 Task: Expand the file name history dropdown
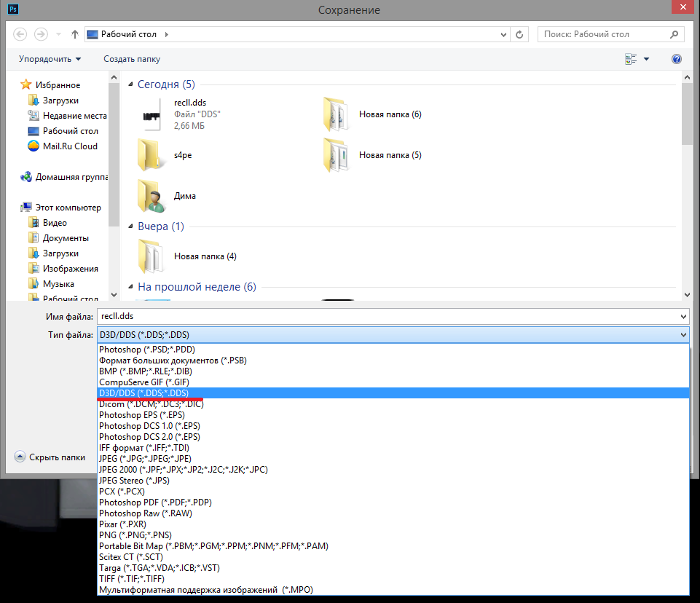(683, 317)
